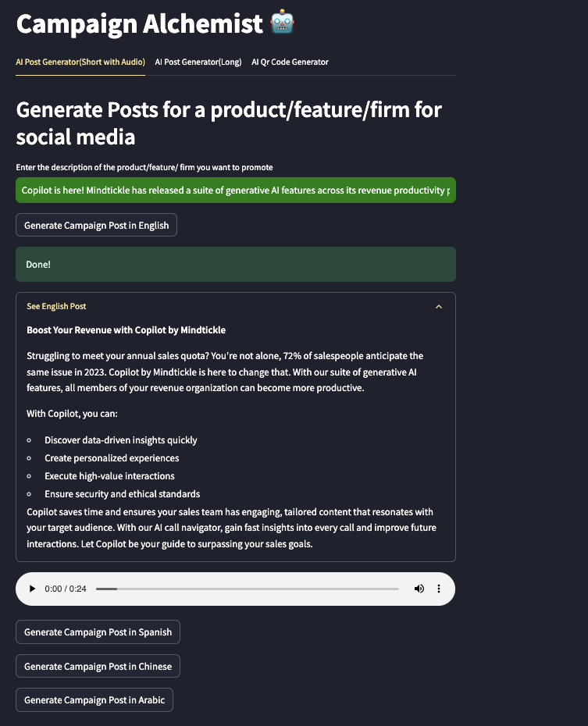The width and height of the screenshot is (588, 726).
Task: Open the AI Qr Code Generator tab
Action: [x=290, y=62]
